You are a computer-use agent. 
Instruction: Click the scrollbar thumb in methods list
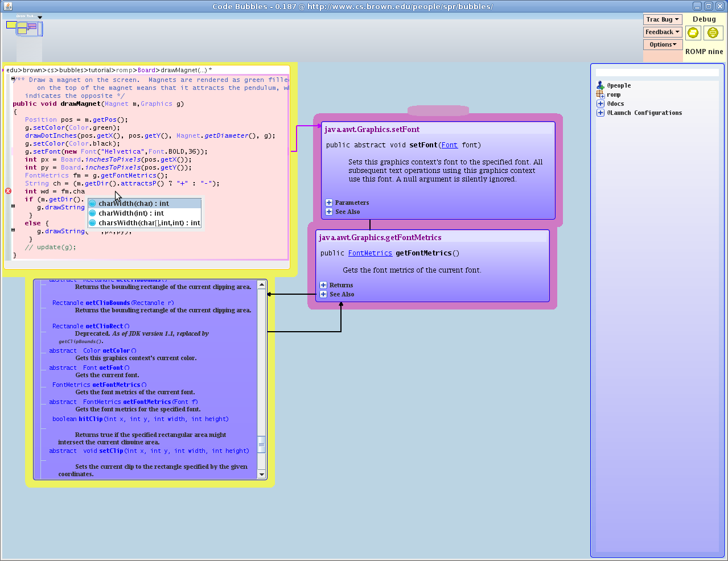(262, 444)
